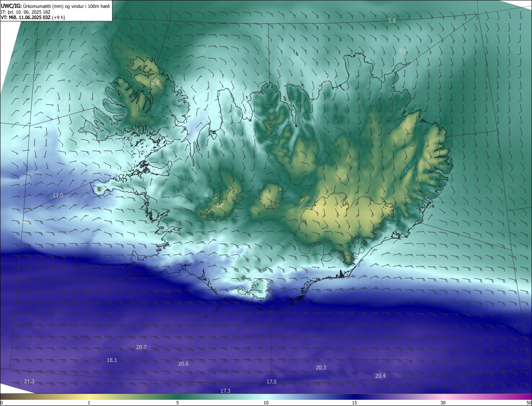This screenshot has height=406, width=532.
Task: Click the 50 tick on the color scale
Action: pyautogui.click(x=529, y=403)
